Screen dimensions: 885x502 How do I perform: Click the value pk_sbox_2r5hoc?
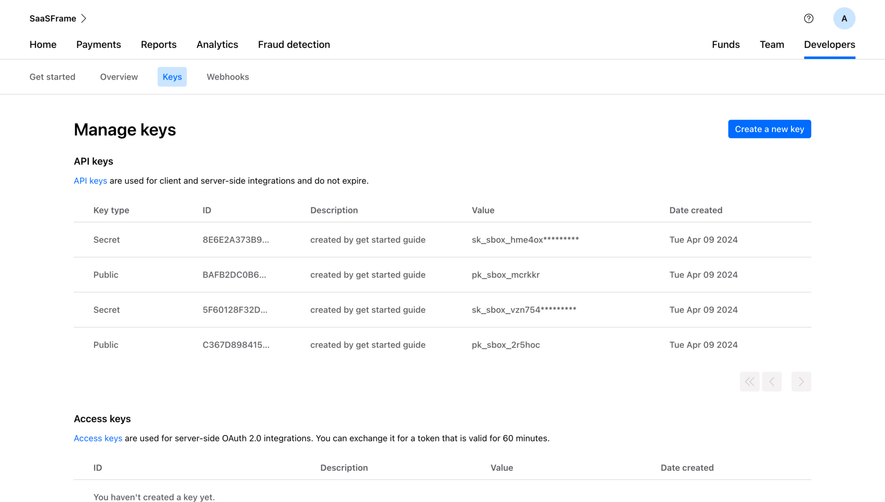[x=506, y=345]
